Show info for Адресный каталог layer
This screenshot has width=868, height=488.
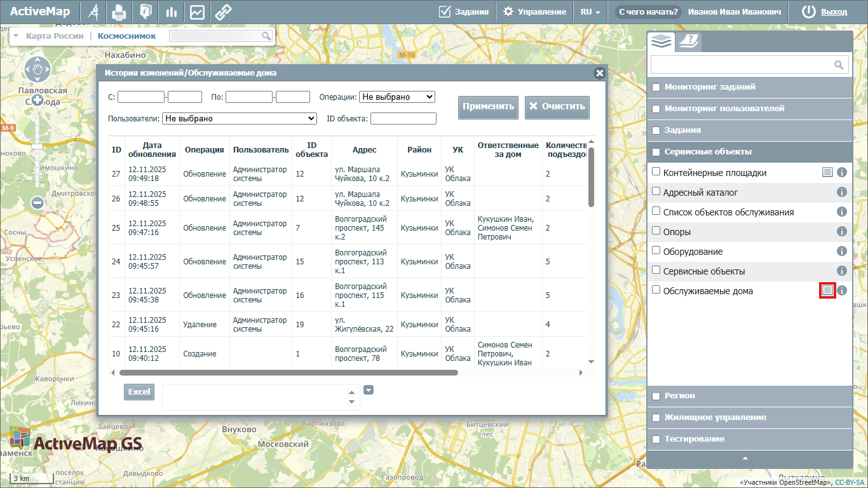842,192
